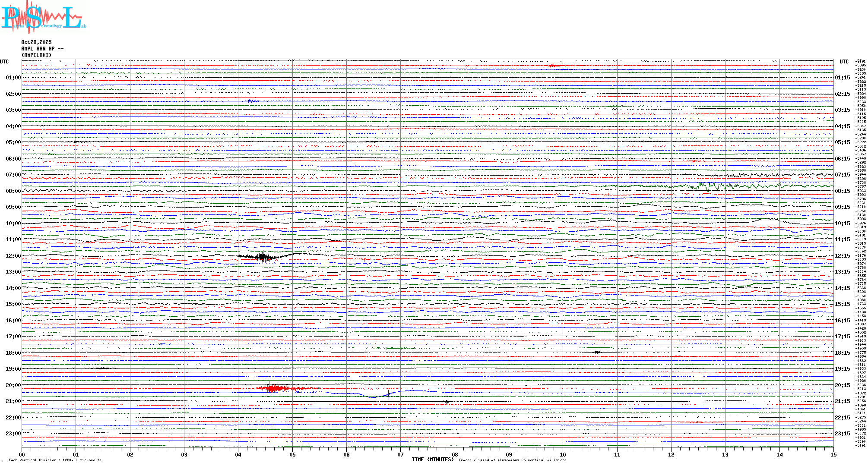Image resolution: width=868 pixels, height=466 pixels.
Task: Click the left UTC axis label
Action: 4,62
